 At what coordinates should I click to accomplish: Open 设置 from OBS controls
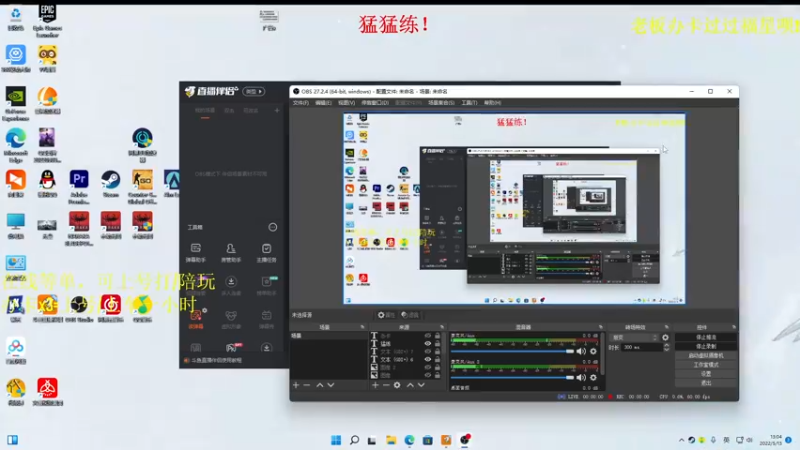706,374
